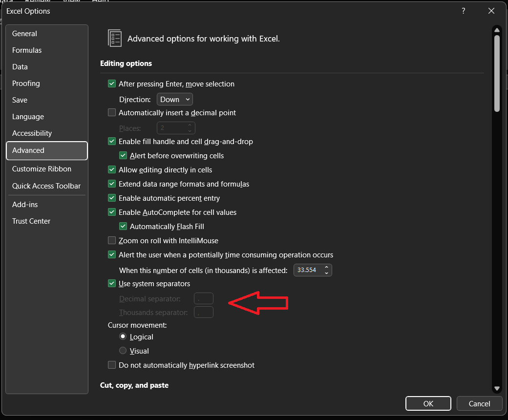Image resolution: width=508 pixels, height=420 pixels.
Task: Disable Enable automatic percent entry
Action: pyautogui.click(x=112, y=198)
